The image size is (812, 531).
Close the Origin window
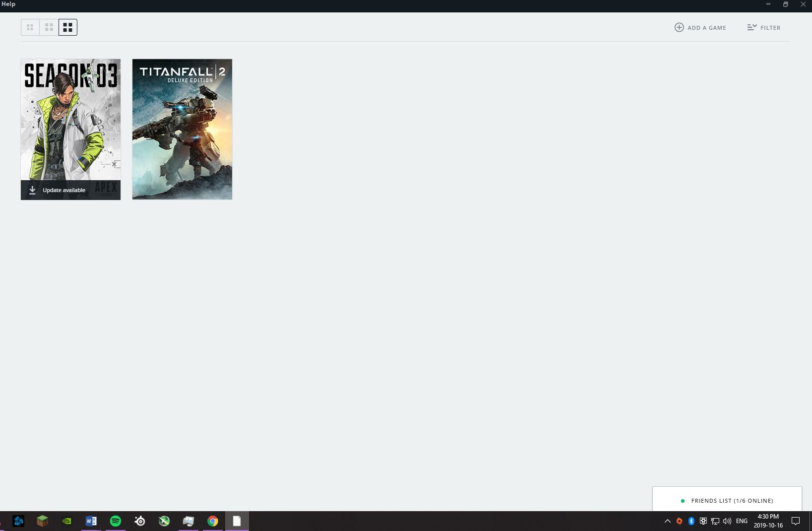(x=803, y=4)
